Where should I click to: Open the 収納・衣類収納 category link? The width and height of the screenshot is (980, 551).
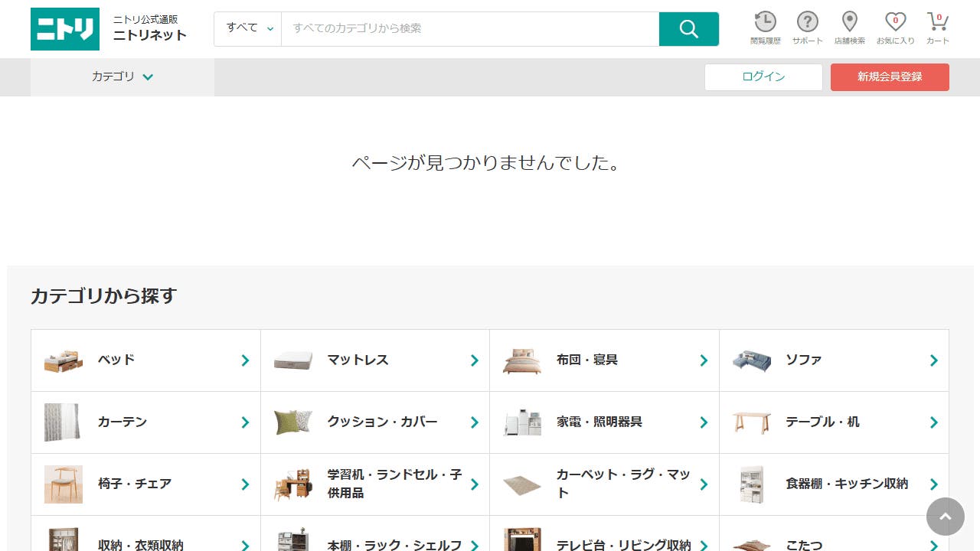click(145, 533)
